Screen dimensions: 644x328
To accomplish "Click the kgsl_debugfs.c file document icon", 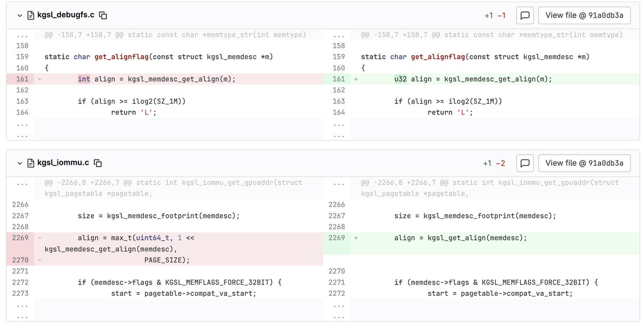I will pyautogui.click(x=31, y=16).
